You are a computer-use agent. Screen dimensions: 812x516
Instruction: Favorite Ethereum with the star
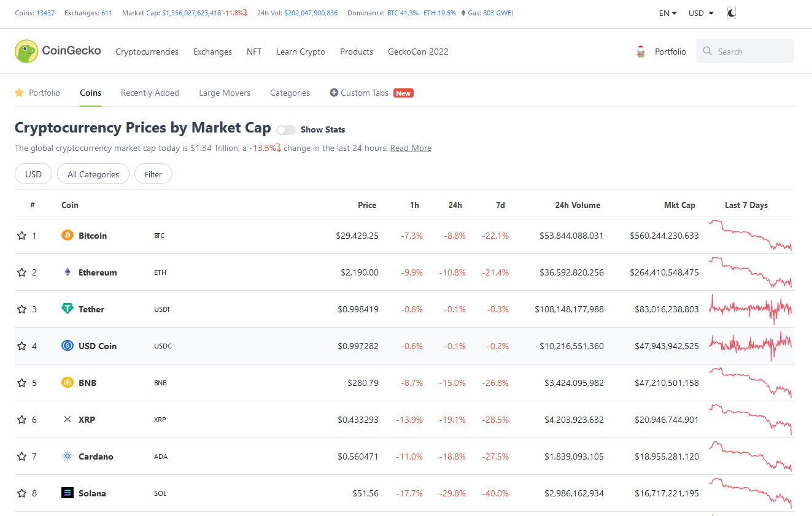click(22, 272)
